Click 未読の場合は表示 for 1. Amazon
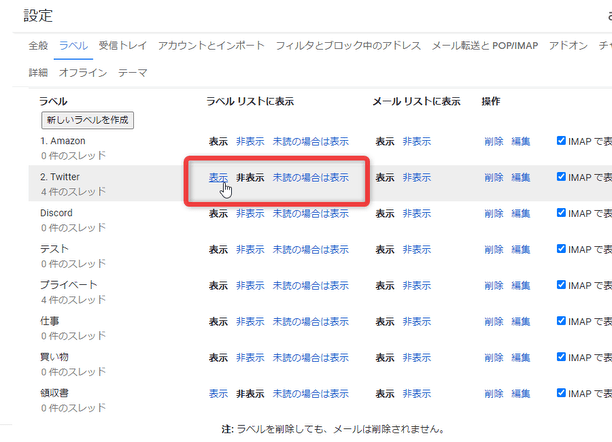 310,141
